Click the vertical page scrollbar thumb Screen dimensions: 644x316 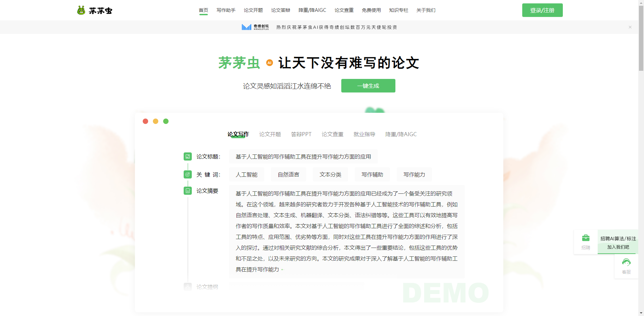click(x=641, y=39)
